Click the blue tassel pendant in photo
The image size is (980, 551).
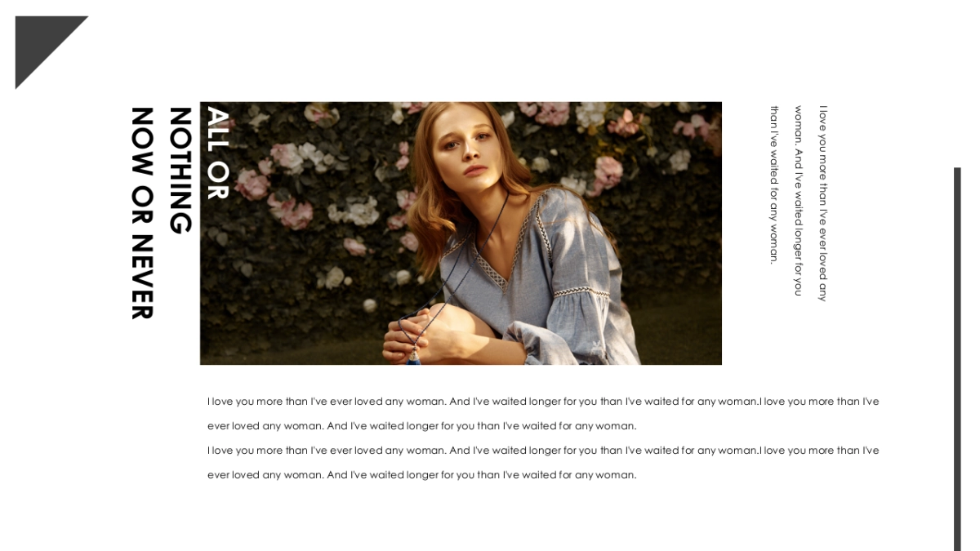pyautogui.click(x=415, y=356)
